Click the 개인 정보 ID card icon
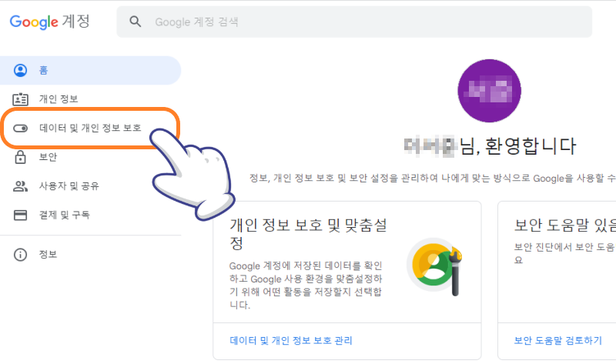The width and height of the screenshot is (616, 364). [x=21, y=99]
